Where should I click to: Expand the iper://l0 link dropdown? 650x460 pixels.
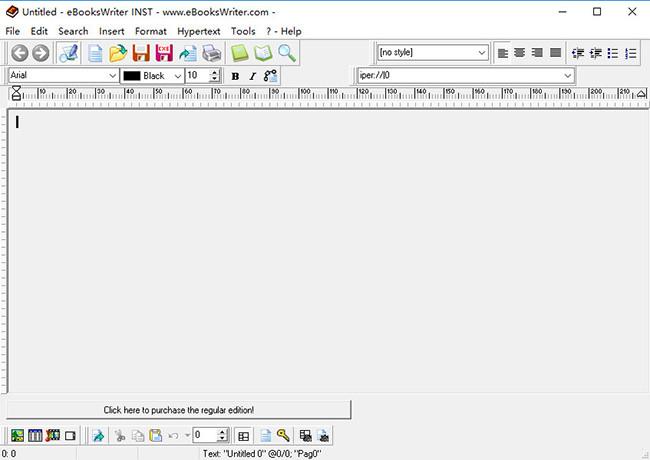tap(568, 76)
